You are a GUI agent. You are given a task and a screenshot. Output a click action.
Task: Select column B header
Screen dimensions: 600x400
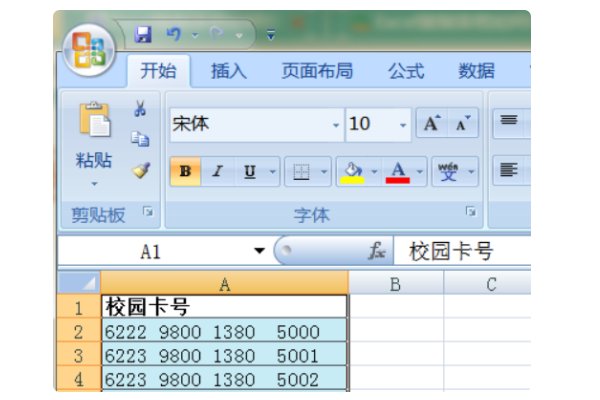(x=396, y=284)
